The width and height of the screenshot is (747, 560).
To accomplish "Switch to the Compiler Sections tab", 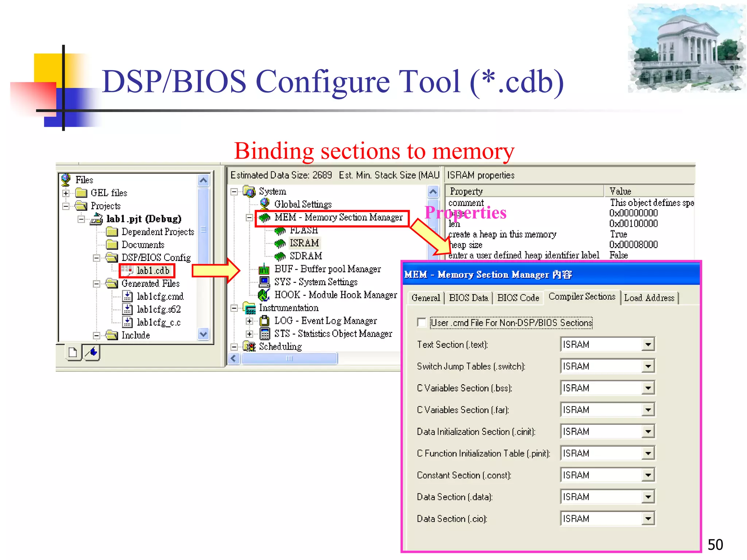I will click(x=582, y=296).
